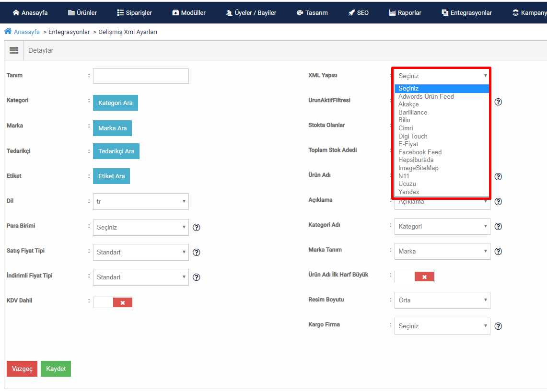547x392 pixels.
Task: Follow the Anasayfa breadcrumb link
Action: click(x=27, y=32)
